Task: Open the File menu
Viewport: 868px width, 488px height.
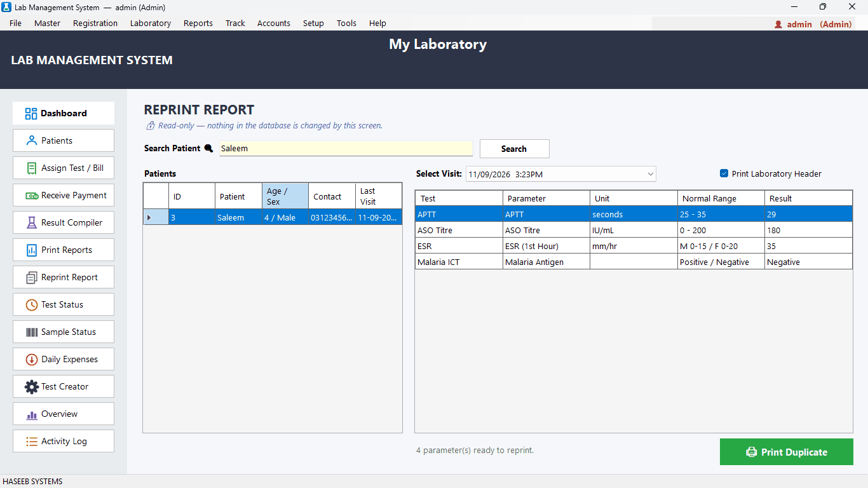Action: pyautogui.click(x=15, y=23)
